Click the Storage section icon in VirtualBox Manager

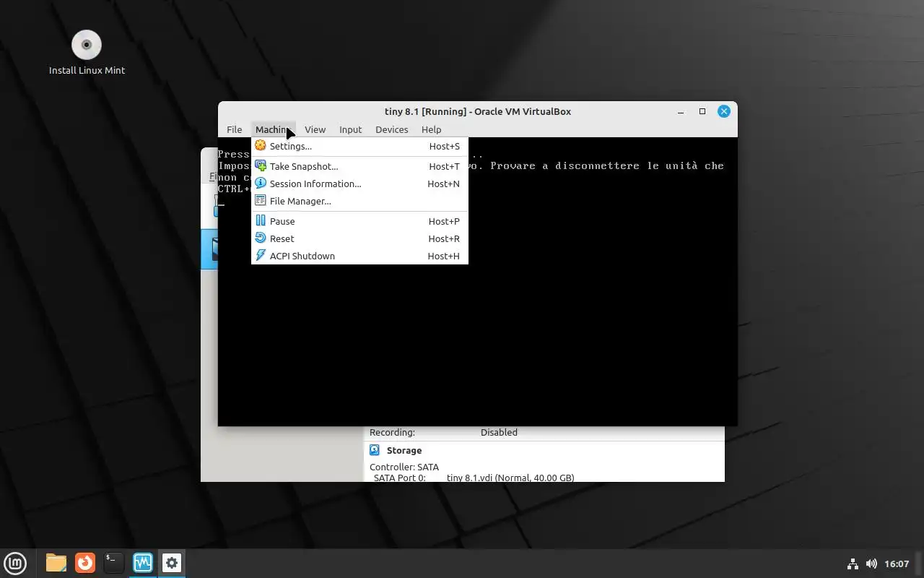[375, 450]
